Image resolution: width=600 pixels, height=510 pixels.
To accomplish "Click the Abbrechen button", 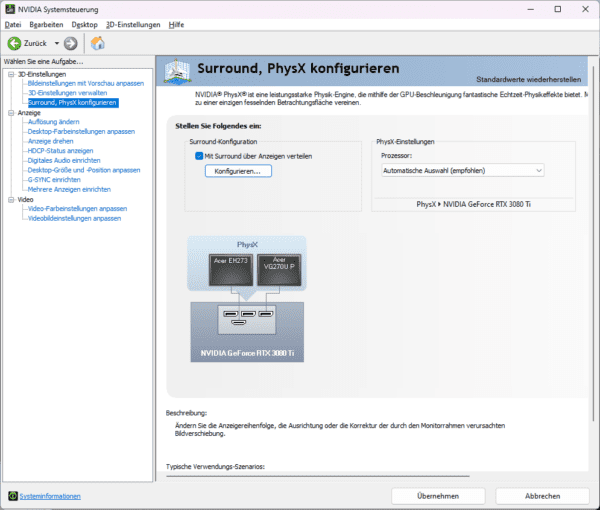I will pos(543,496).
